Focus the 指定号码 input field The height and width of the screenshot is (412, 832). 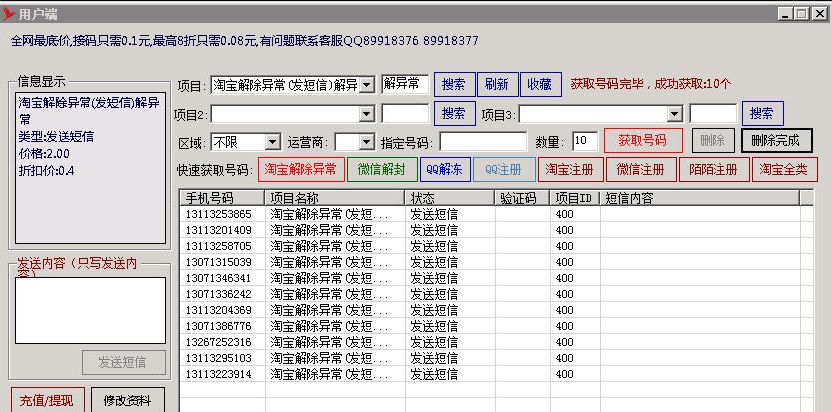(x=483, y=142)
